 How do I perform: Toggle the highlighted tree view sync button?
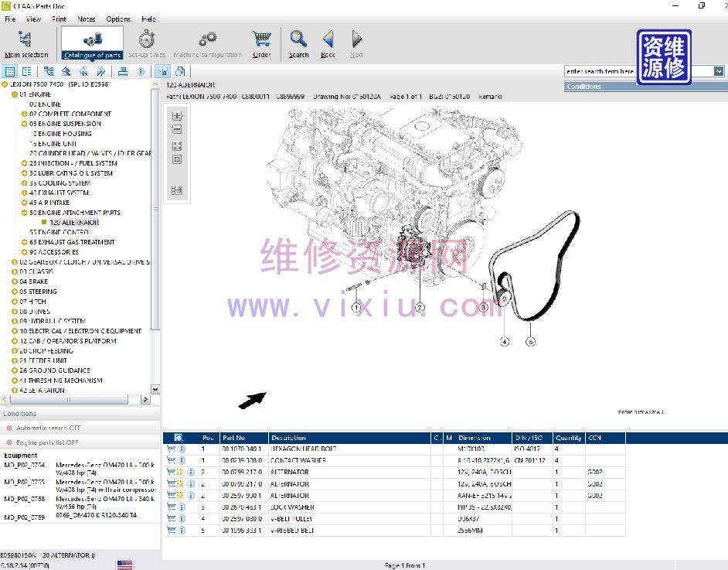pos(164,71)
